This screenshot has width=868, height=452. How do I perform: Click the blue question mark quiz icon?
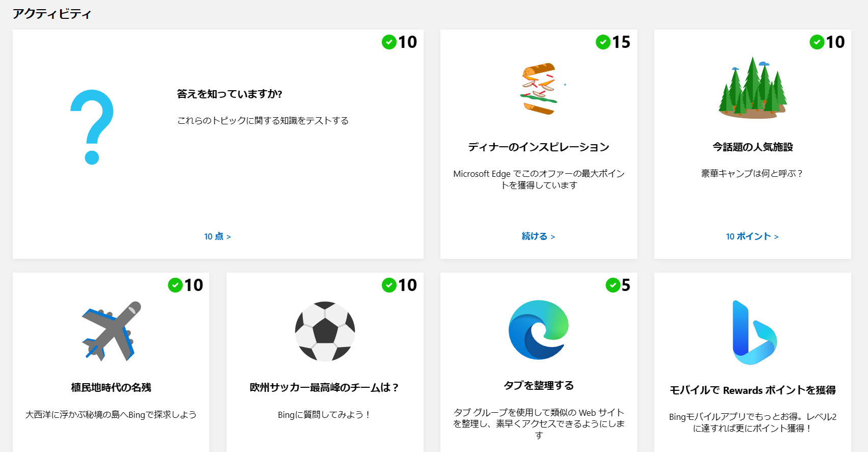point(92,127)
